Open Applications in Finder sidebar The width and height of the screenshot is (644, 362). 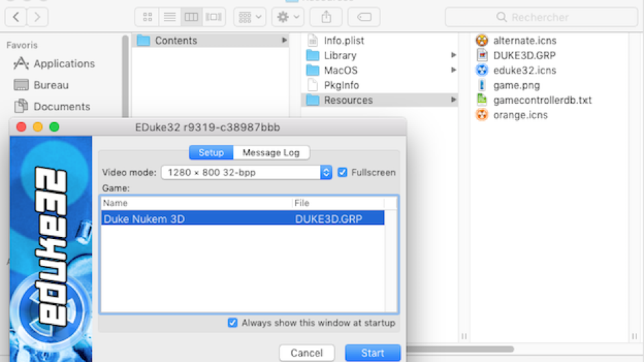(54, 64)
